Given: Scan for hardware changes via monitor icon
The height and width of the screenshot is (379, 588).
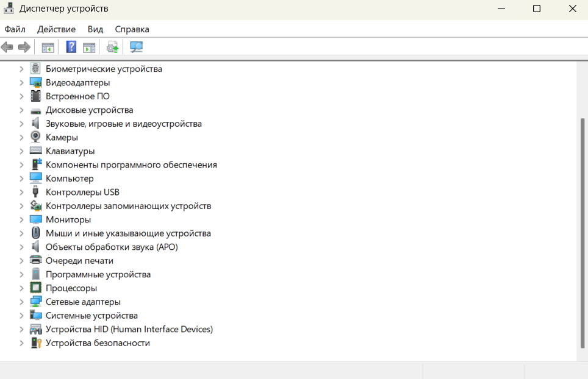Looking at the screenshot, I should coord(136,47).
